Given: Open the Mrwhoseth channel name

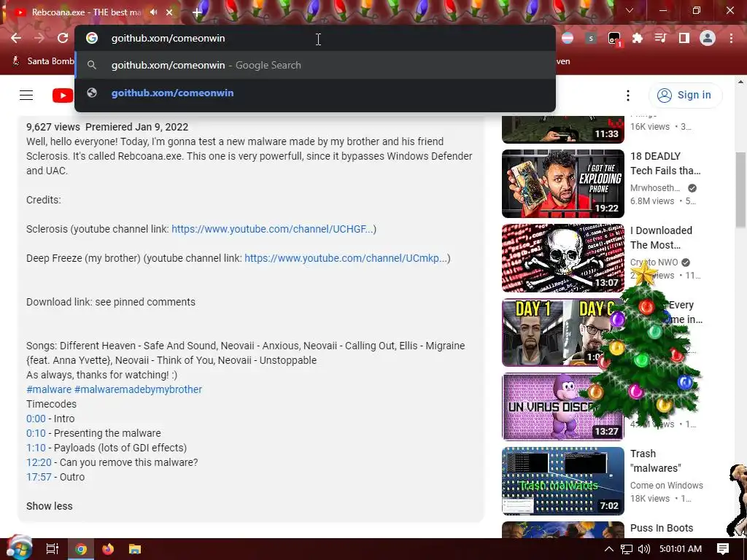Looking at the screenshot, I should tap(655, 188).
